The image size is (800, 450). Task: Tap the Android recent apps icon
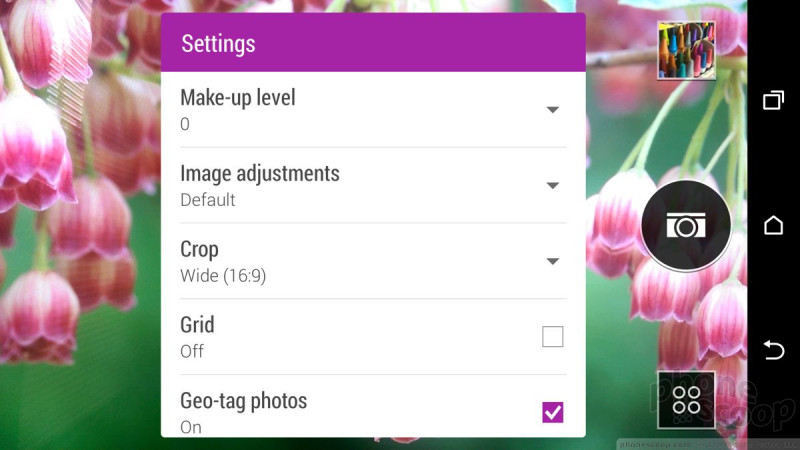coord(773,100)
